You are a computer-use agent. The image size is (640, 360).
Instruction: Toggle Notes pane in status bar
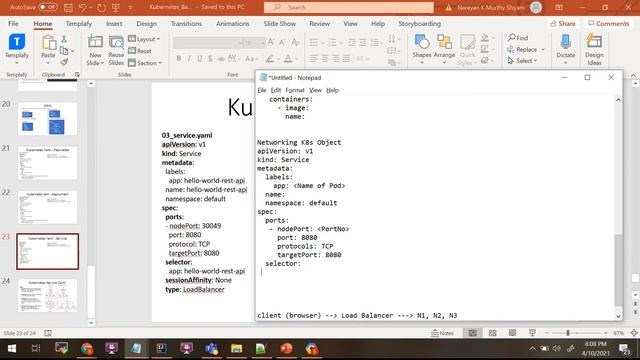pos(442,333)
